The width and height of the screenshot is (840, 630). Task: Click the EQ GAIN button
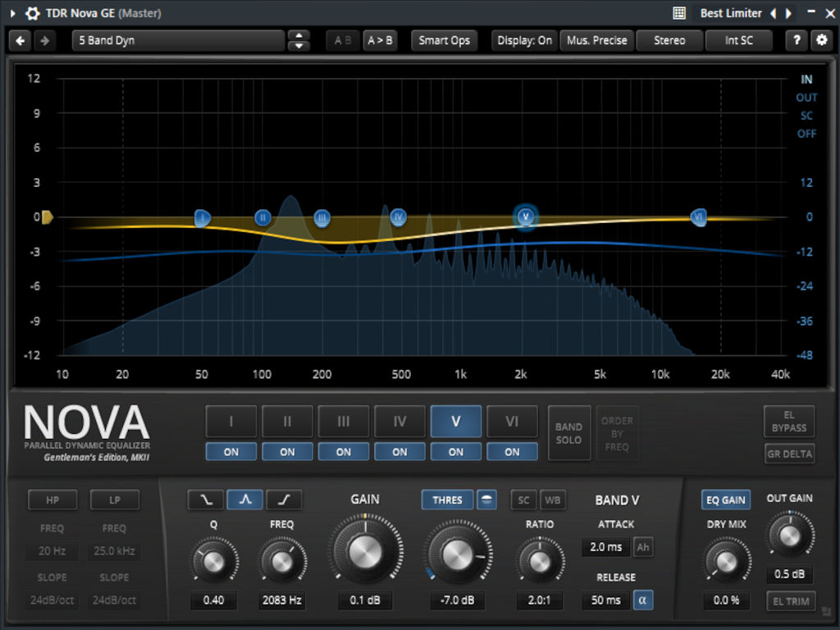[x=726, y=500]
